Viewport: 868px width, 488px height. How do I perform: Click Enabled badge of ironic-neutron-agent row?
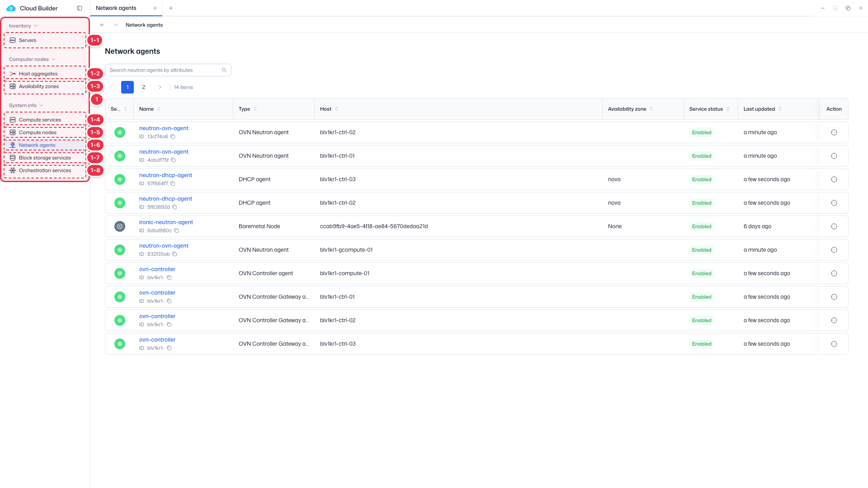702,226
